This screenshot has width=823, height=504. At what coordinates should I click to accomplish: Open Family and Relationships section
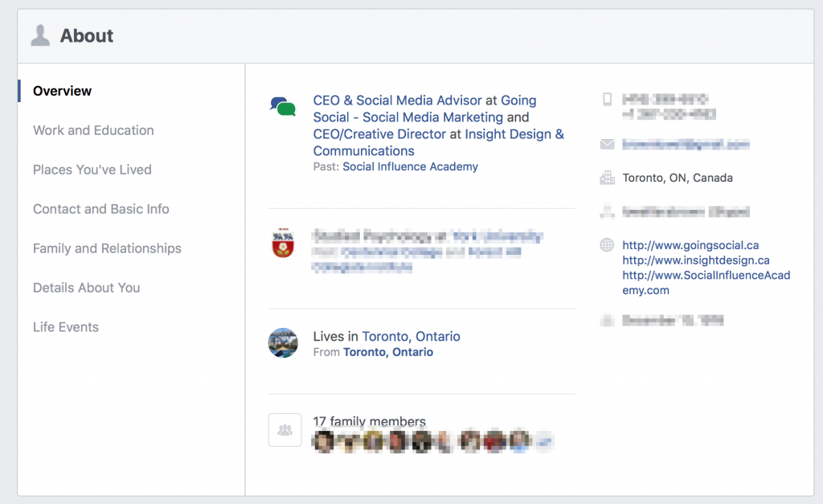click(107, 248)
